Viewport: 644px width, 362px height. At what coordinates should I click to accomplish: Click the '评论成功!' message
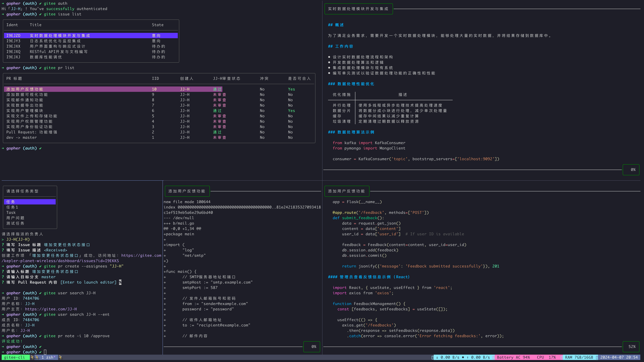point(12,341)
